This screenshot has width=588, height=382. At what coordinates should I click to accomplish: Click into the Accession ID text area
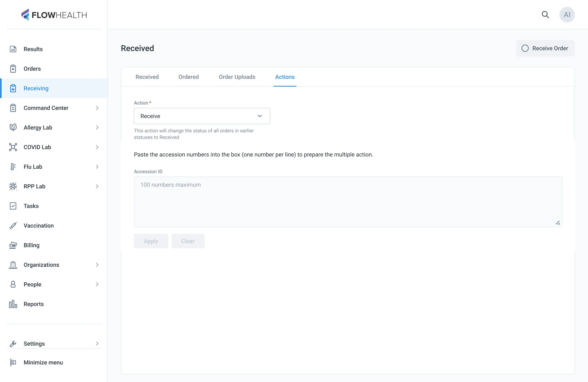(348, 202)
